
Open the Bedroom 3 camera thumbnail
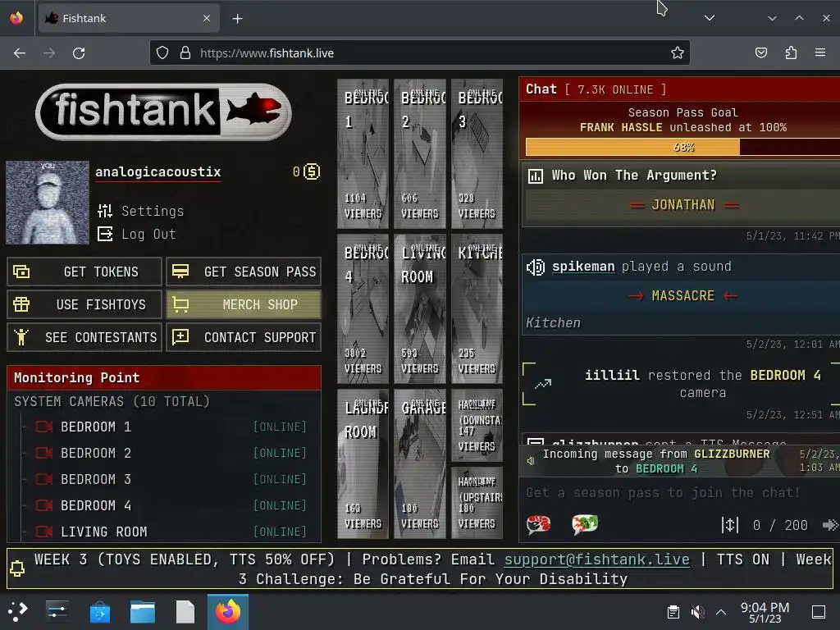pyautogui.click(x=477, y=153)
